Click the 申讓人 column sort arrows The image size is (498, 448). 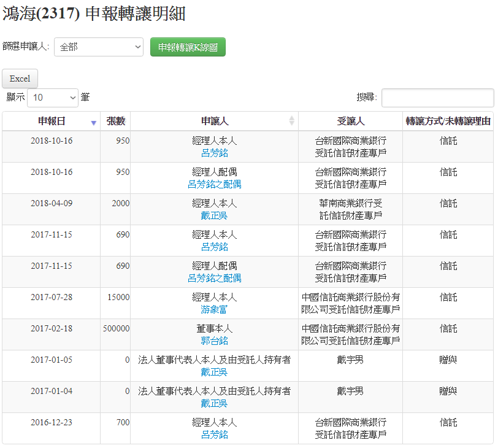click(291, 122)
